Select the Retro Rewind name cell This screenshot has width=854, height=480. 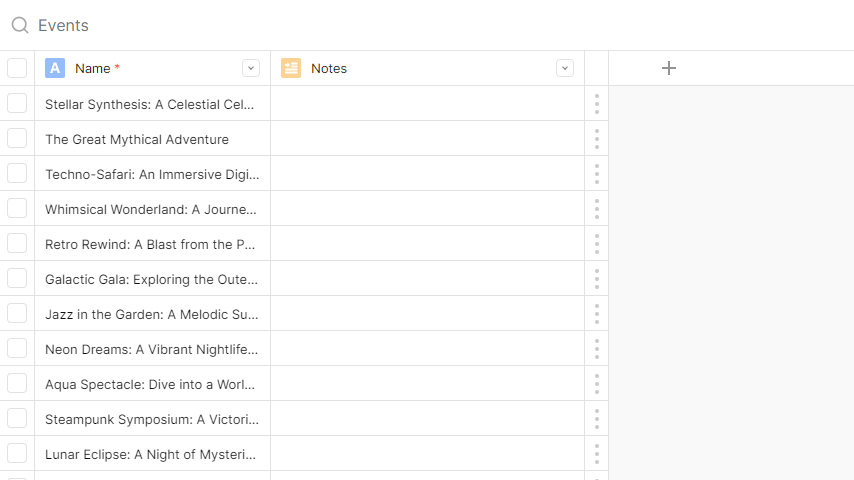click(x=152, y=244)
